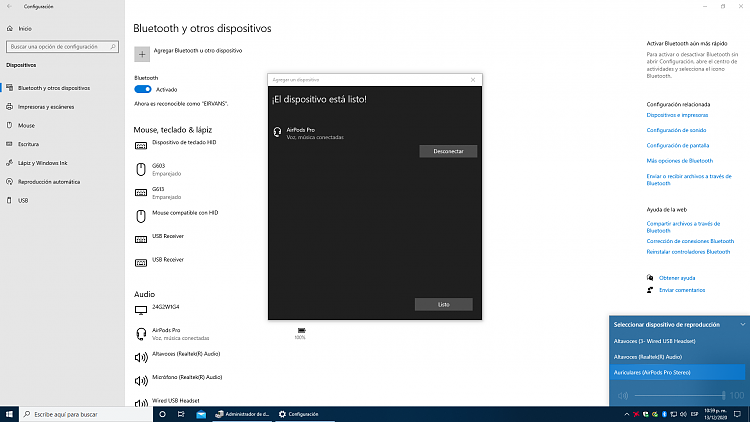Viewport: 750px width, 422px height.
Task: Open Mail app from taskbar
Action: [x=201, y=414]
